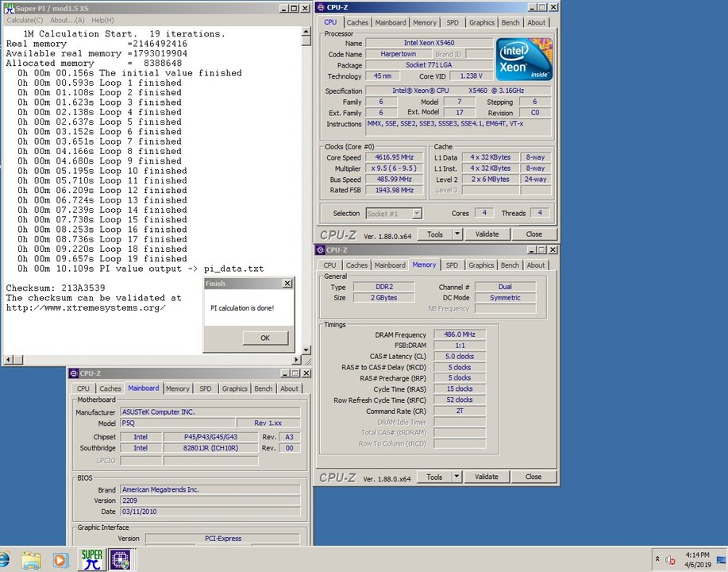Image resolution: width=728 pixels, height=572 pixels.
Task: Open Super PI from the taskbar
Action: pos(91,559)
